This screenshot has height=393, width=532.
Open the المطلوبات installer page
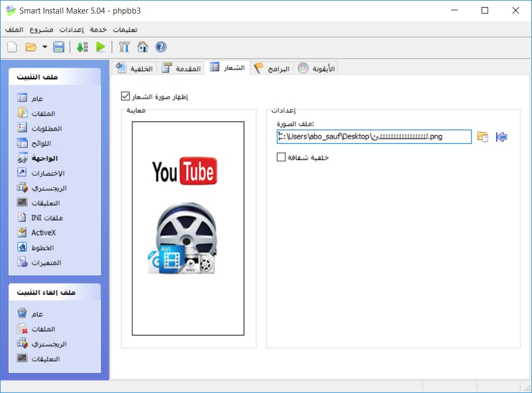pyautogui.click(x=40, y=128)
